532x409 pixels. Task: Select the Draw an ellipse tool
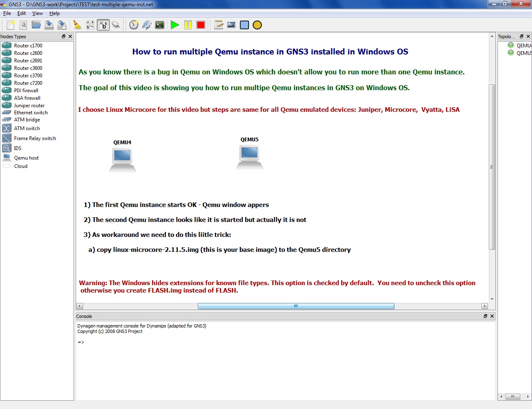click(x=257, y=25)
